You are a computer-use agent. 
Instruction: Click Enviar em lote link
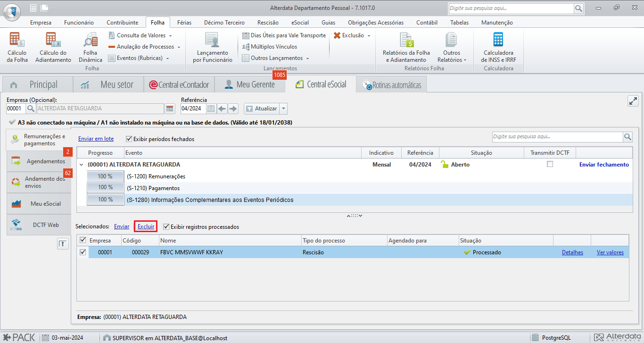tap(96, 139)
